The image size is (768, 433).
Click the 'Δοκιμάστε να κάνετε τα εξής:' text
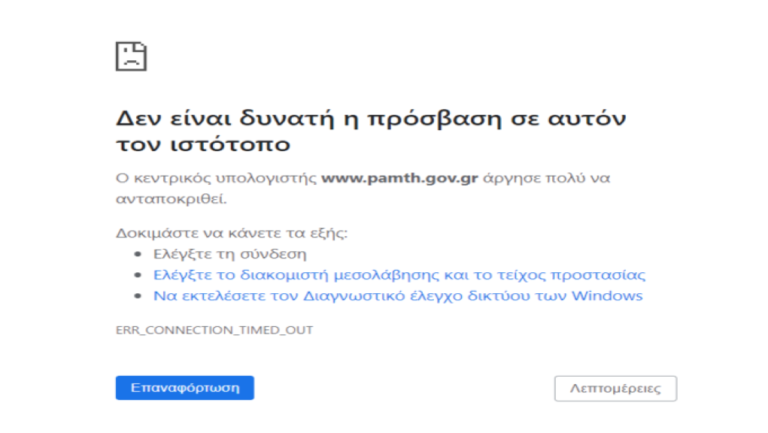coord(231,233)
